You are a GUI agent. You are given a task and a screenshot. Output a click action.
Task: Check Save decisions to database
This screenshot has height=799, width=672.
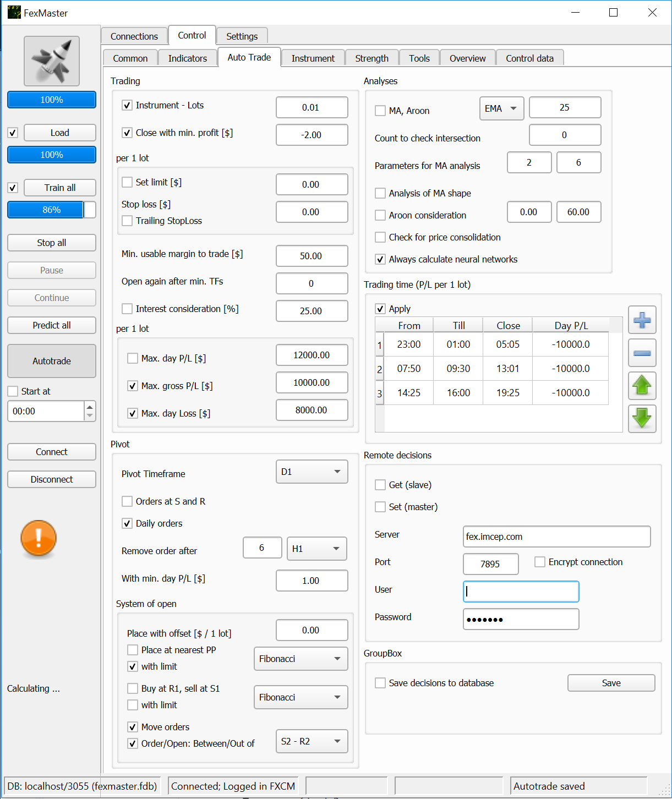coord(380,683)
